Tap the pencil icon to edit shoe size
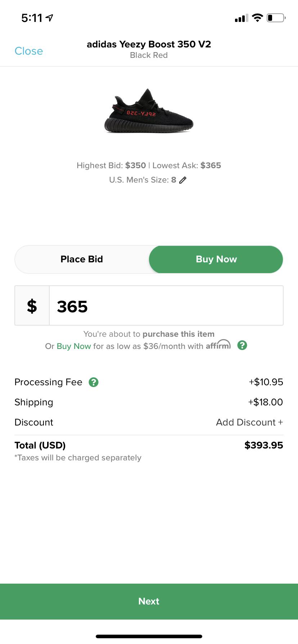The height and width of the screenshot is (644, 298). (x=183, y=180)
